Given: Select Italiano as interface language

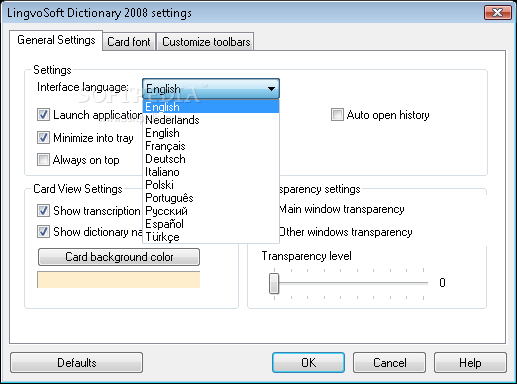Looking at the screenshot, I should 211,172.
